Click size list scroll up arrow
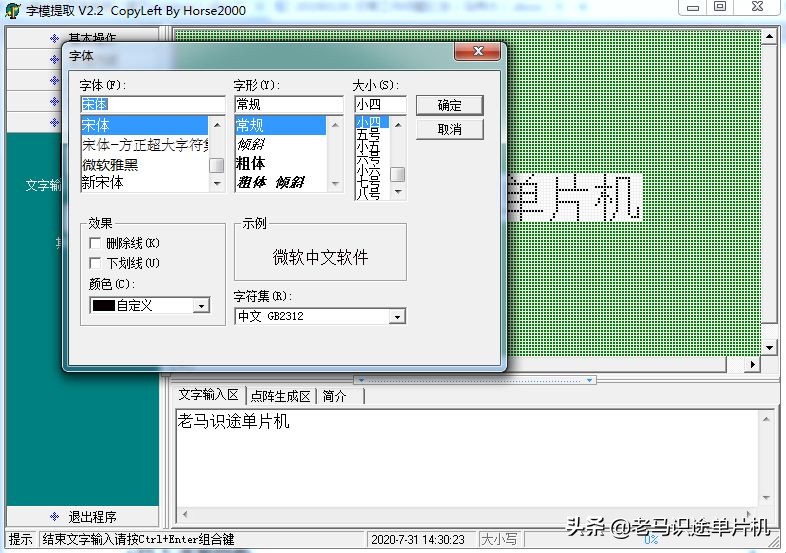The image size is (786, 553). click(x=398, y=124)
